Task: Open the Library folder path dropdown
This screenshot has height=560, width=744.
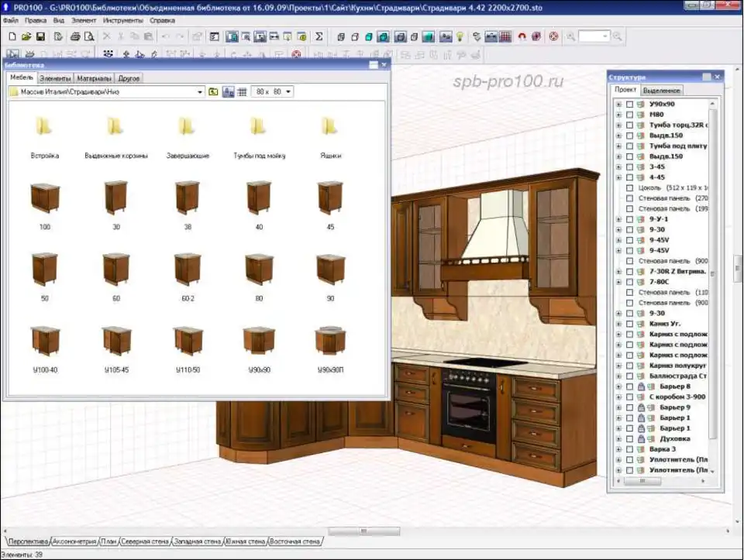Action: [200, 92]
